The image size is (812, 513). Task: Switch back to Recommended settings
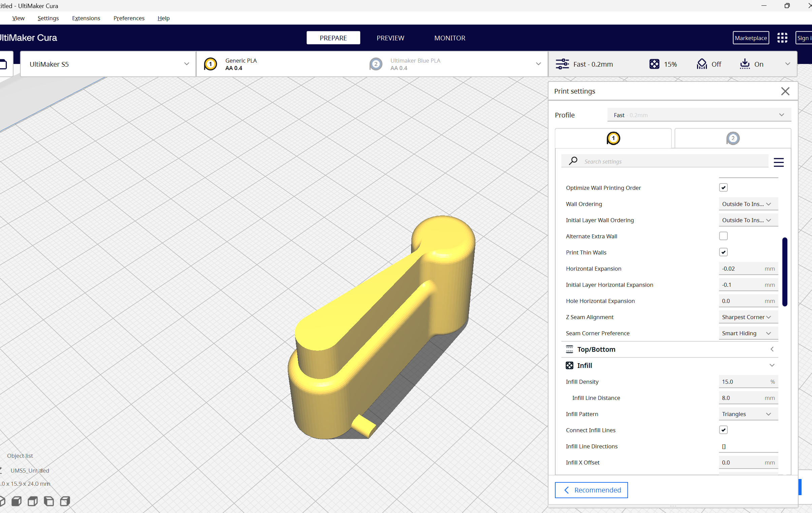(591, 490)
